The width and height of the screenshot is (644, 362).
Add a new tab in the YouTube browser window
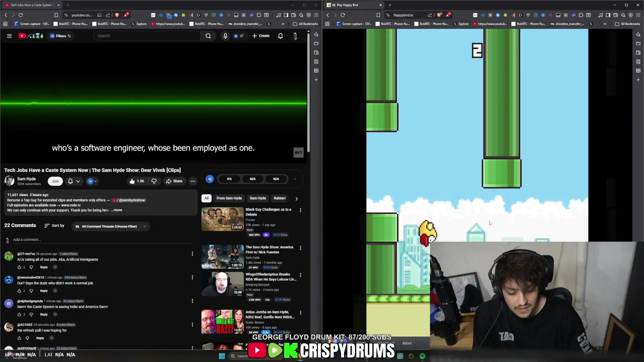tap(68, 5)
